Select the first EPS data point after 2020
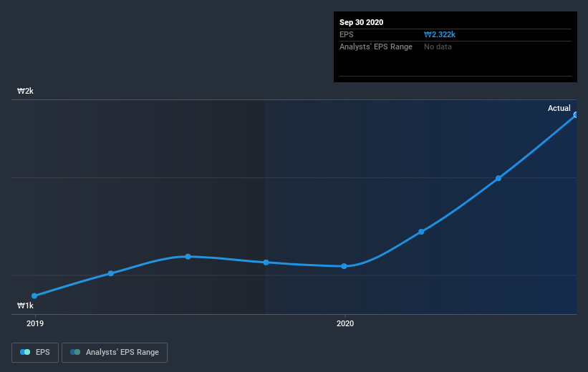This screenshot has height=372, width=588. (421, 232)
